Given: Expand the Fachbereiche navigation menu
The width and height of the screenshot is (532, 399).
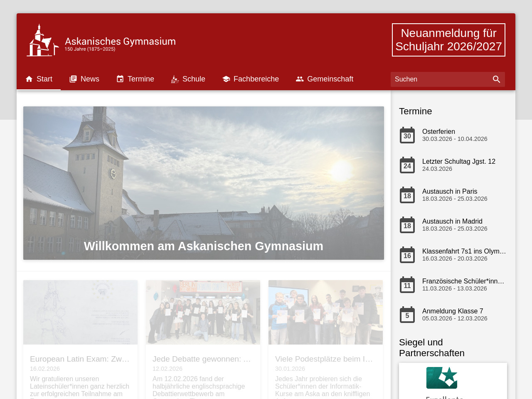Looking at the screenshot, I should (251, 79).
